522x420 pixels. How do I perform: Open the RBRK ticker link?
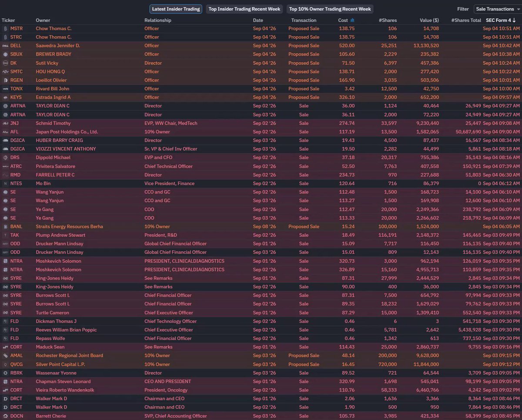click(16, 373)
